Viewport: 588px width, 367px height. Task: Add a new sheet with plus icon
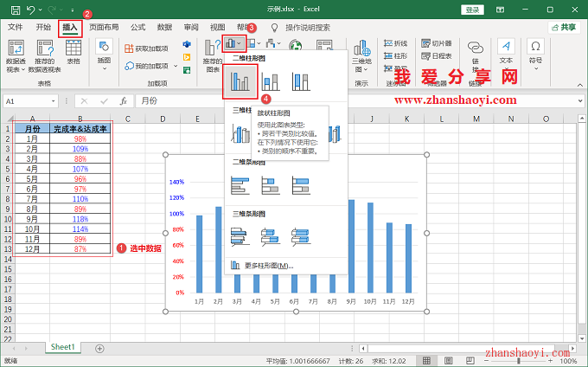[99, 349]
